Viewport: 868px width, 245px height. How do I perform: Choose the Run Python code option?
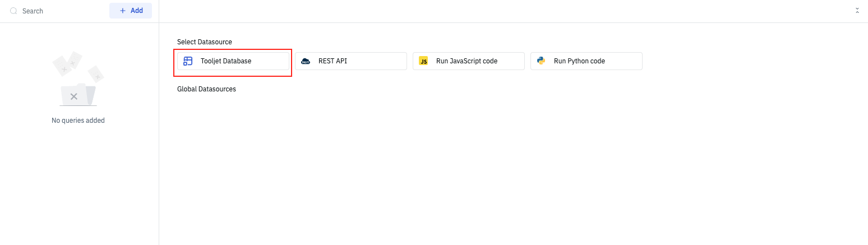(x=587, y=61)
